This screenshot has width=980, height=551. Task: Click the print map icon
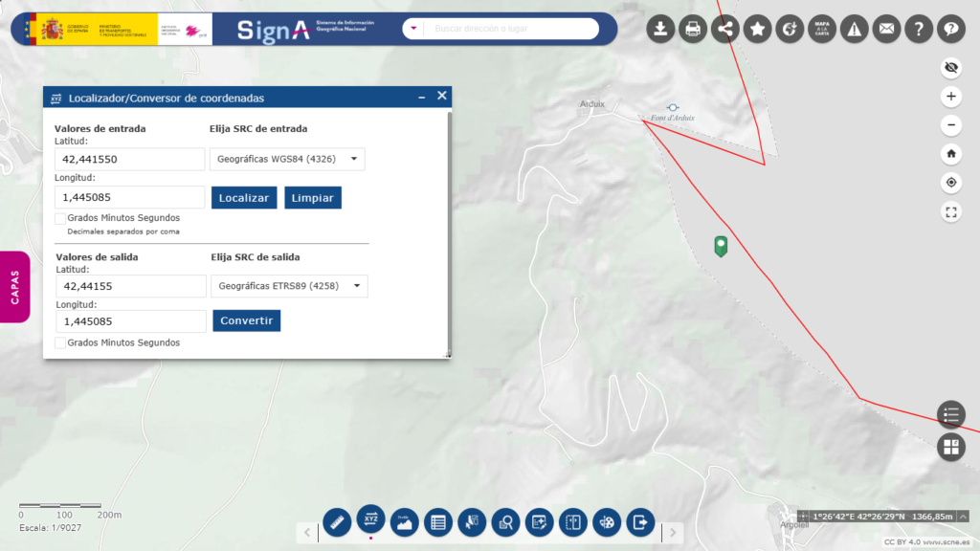[693, 29]
